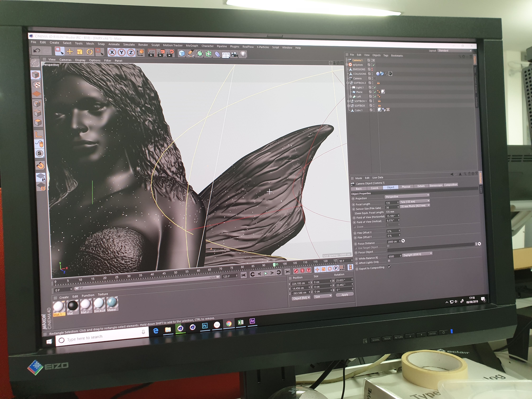Select Texture mode checker icon
The width and height of the screenshot is (532, 399).
36,84
